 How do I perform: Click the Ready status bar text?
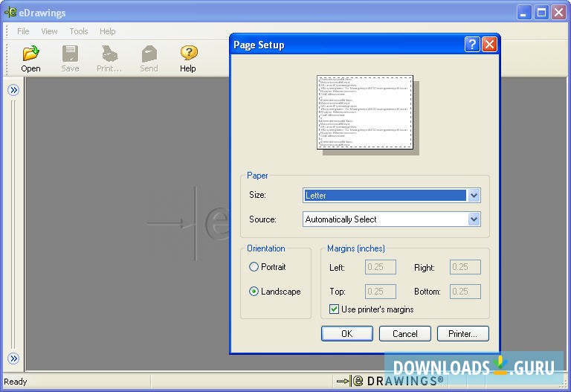tap(16, 382)
